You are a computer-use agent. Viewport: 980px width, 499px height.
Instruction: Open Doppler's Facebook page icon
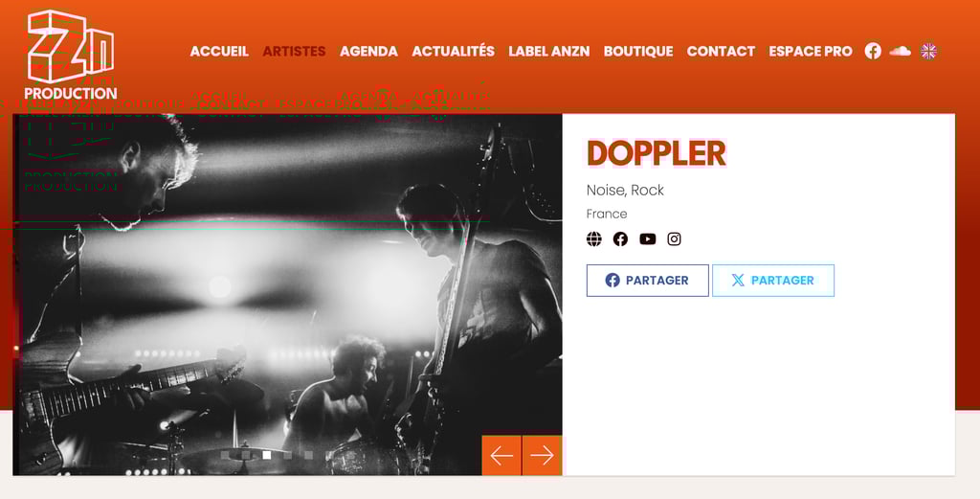point(620,238)
